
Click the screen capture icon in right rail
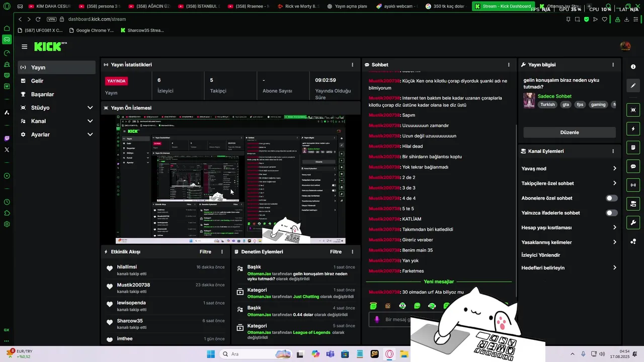click(633, 110)
